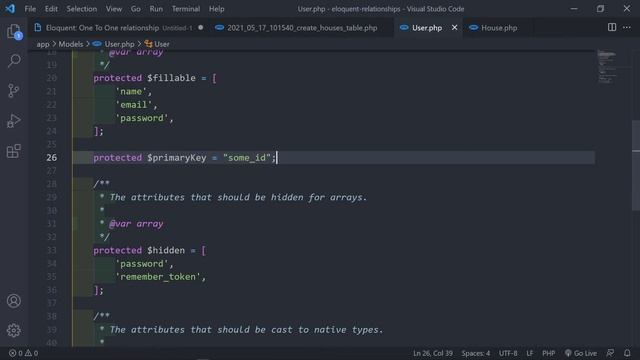
Task: Switch to the User.php tab
Action: [x=427, y=27]
